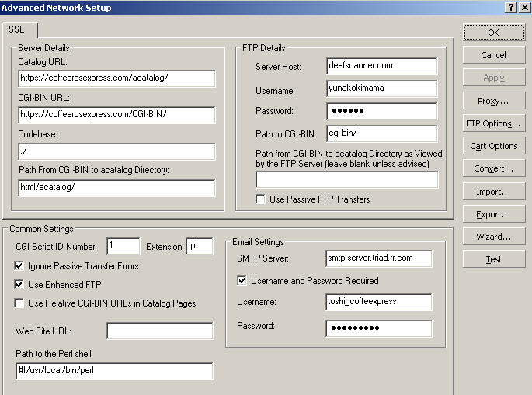Image resolution: width=532 pixels, height=395 pixels.
Task: Click into the FTP Server Host field
Action: tap(381, 67)
